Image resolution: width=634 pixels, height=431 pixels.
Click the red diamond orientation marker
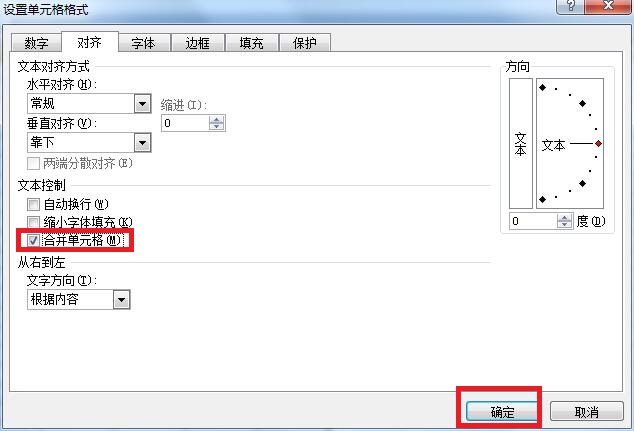(x=598, y=144)
